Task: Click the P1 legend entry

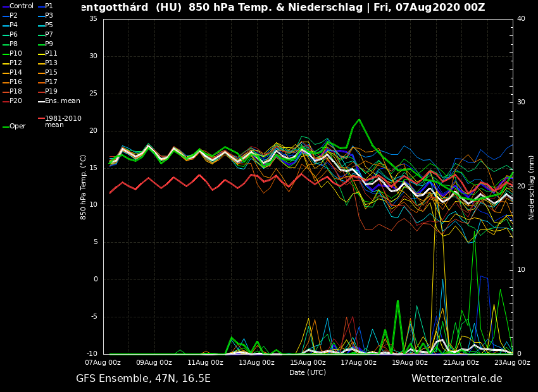Action: pyautogui.click(x=49, y=6)
